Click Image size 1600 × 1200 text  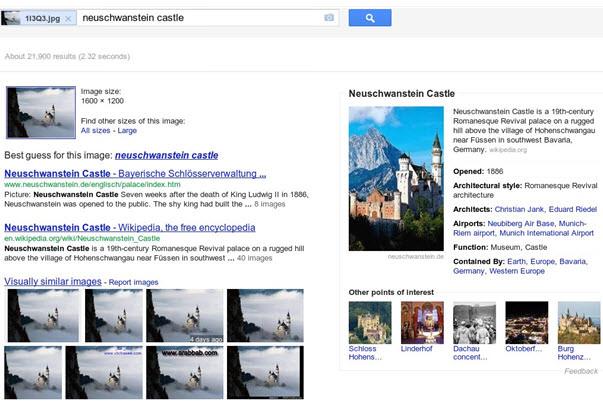click(x=102, y=96)
